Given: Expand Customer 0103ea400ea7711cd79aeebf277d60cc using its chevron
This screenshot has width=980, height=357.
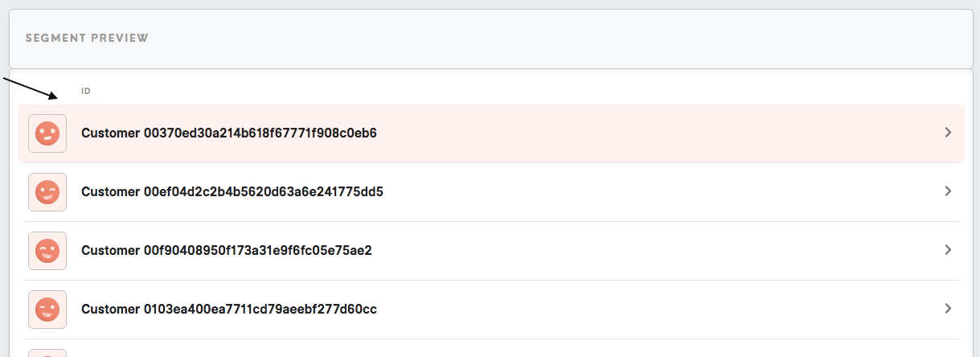Looking at the screenshot, I should pyautogui.click(x=948, y=309).
